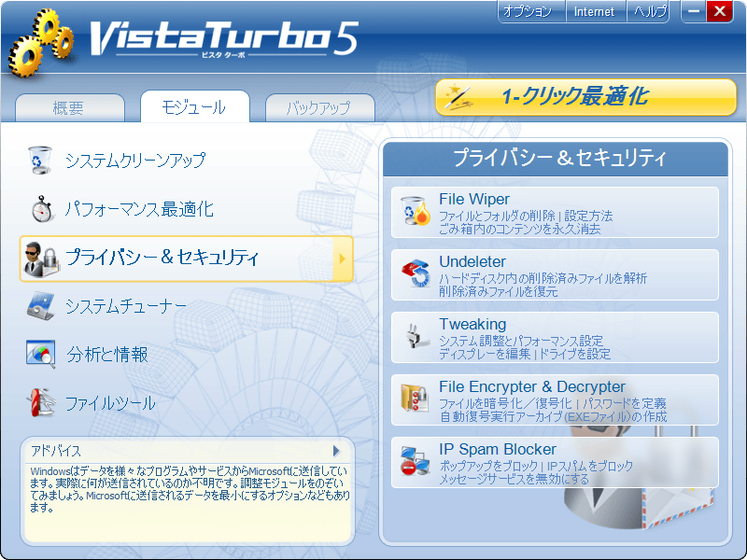
Task: Click the recycle bin icon for システムクリーンアップ
Action: 40,160
